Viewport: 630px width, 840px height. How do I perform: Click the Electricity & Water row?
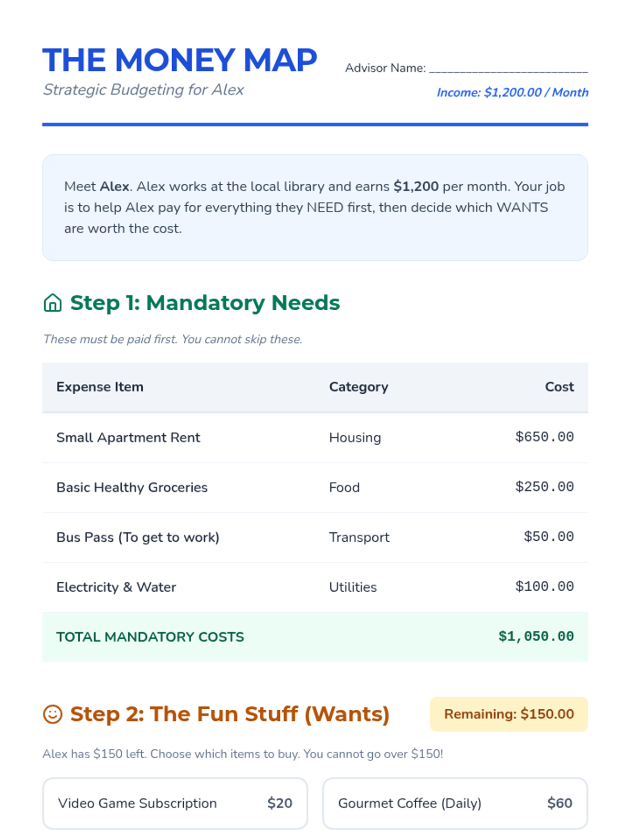point(116,587)
